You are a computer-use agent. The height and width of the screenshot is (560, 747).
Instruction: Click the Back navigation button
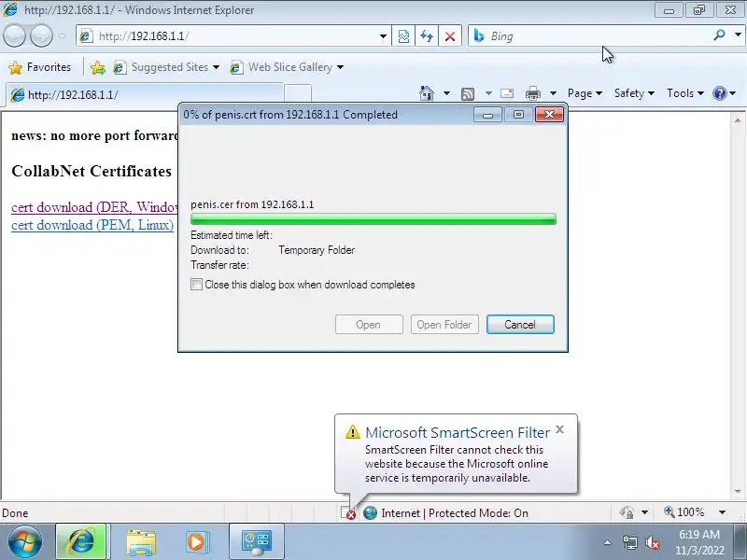tap(14, 35)
